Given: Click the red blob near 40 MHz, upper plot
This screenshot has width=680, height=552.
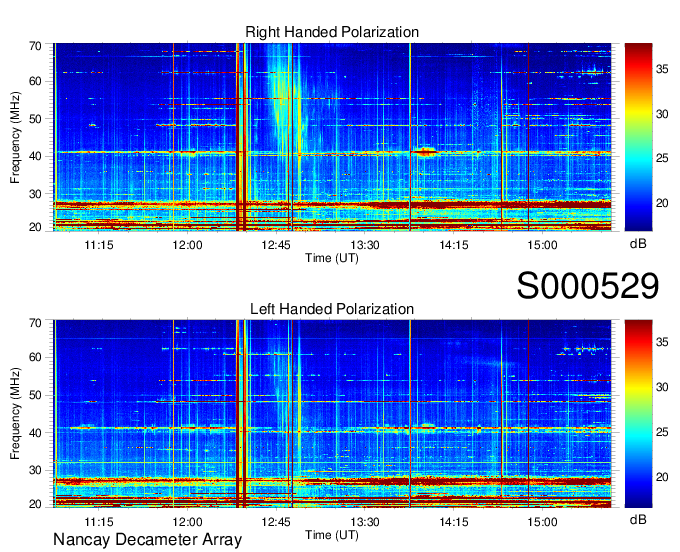Looking at the screenshot, I should tap(425, 152).
